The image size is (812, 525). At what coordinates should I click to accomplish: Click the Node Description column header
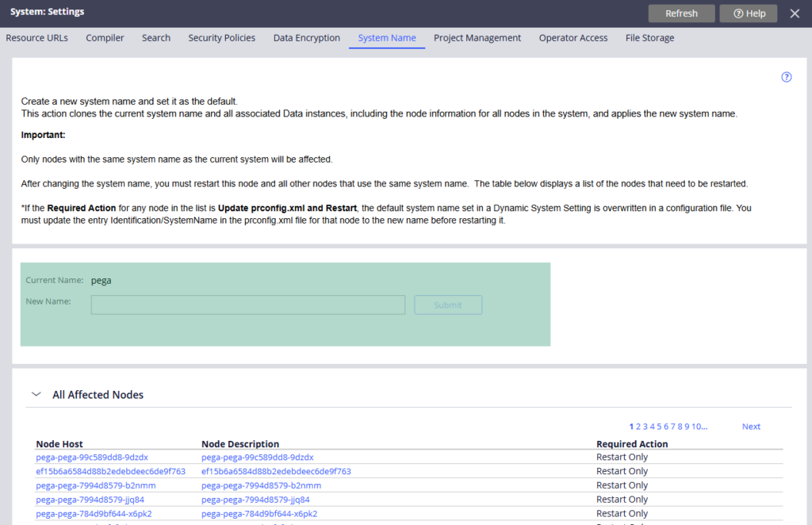(x=240, y=444)
